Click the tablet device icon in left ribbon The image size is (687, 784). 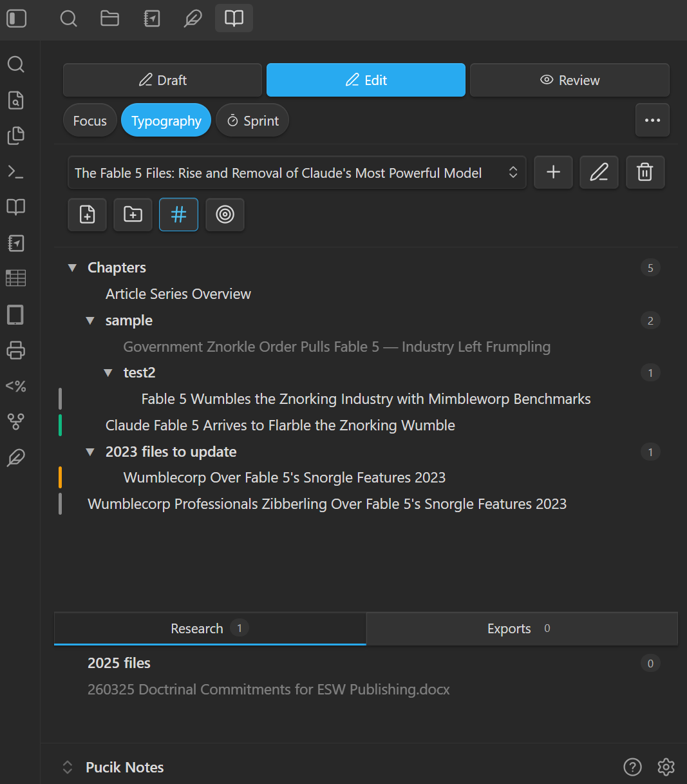15,314
